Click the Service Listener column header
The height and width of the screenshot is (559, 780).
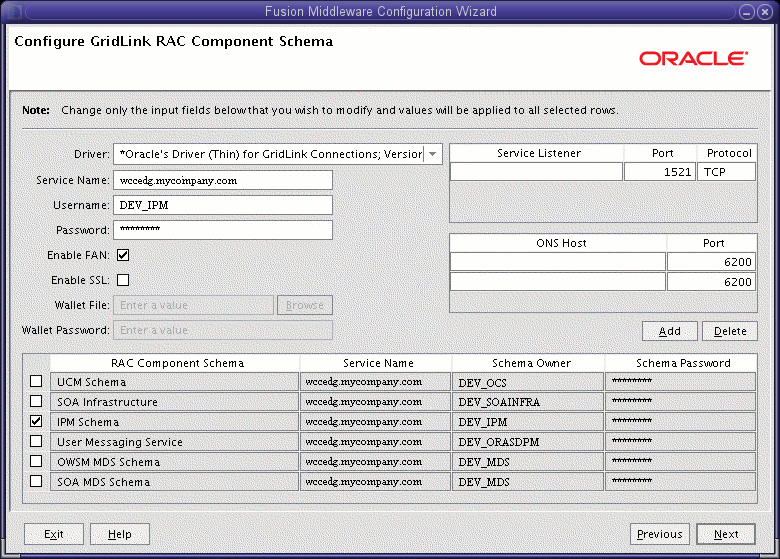(x=537, y=153)
